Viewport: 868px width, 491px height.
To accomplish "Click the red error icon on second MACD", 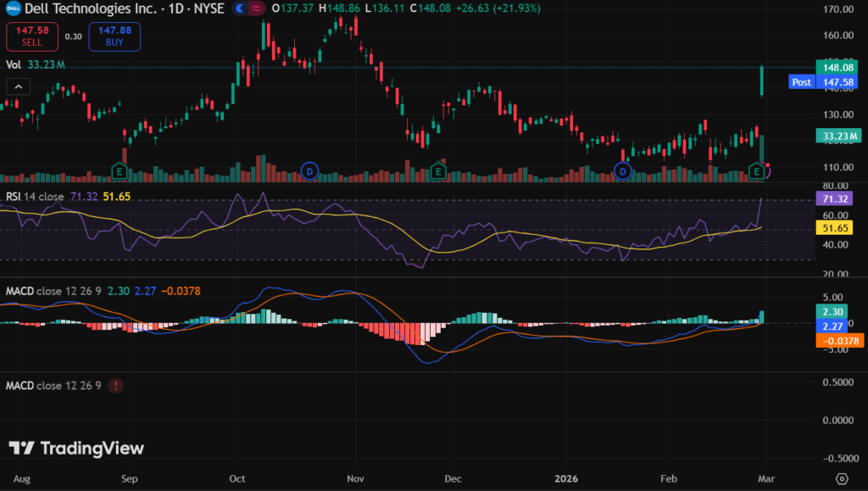I will click(115, 385).
